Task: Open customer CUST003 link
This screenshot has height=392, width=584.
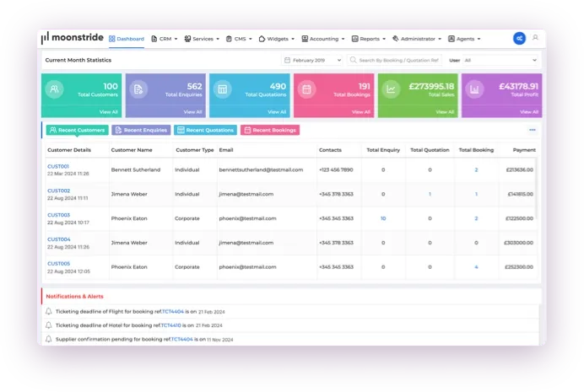Action: point(58,215)
